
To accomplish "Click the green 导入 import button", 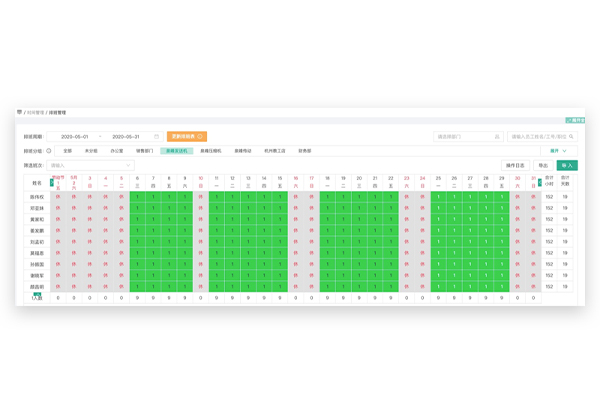I will point(567,165).
